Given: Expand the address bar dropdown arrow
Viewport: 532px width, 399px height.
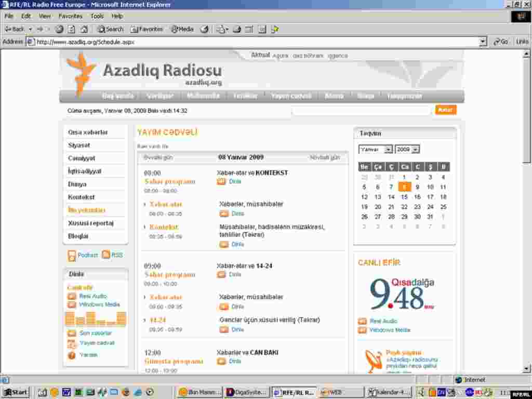Looking at the screenshot, I should coord(483,41).
